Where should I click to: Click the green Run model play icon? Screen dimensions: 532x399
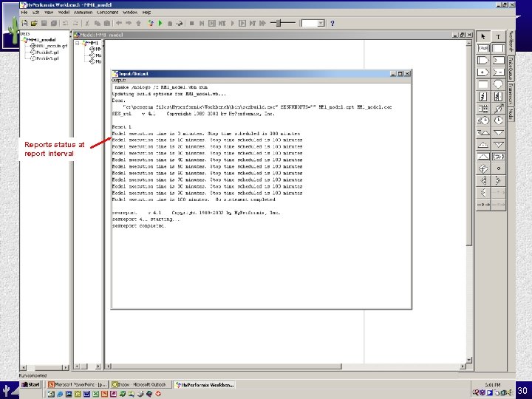pyautogui.click(x=160, y=23)
